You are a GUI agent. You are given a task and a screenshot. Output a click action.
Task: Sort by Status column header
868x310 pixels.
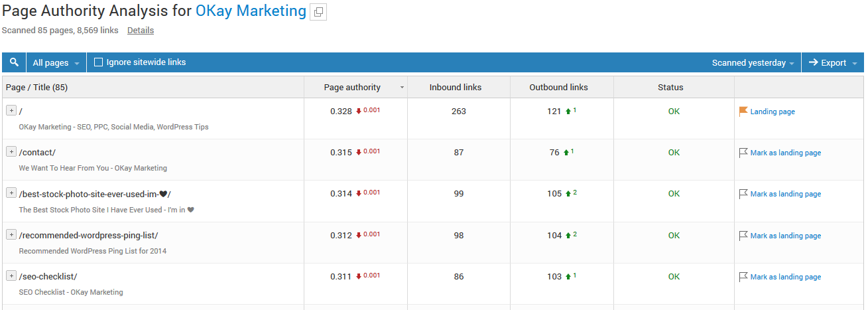point(670,87)
